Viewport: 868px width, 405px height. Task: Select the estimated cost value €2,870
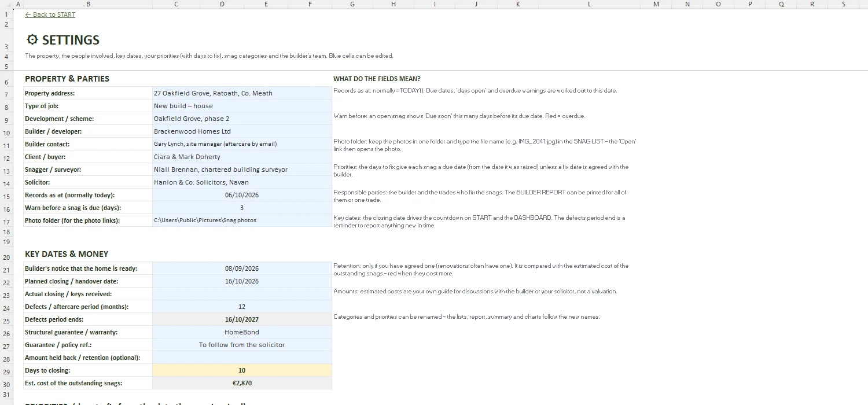tap(242, 383)
